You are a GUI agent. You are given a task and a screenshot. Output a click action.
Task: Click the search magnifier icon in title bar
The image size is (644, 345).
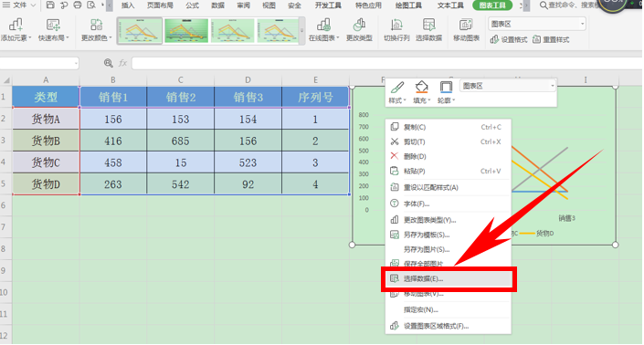pos(544,5)
